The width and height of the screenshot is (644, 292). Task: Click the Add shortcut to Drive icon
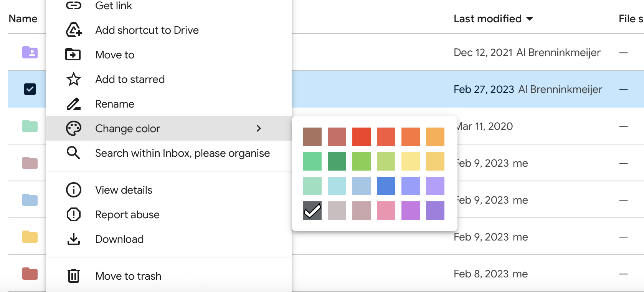pos(73,30)
